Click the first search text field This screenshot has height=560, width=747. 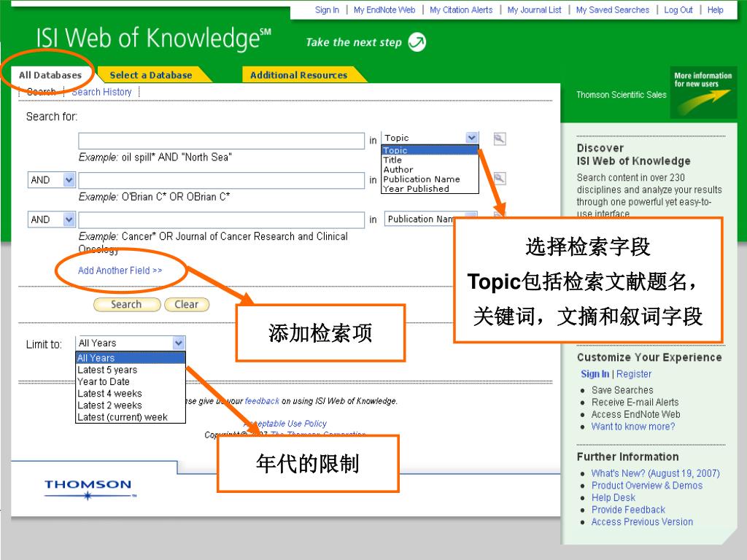point(222,141)
